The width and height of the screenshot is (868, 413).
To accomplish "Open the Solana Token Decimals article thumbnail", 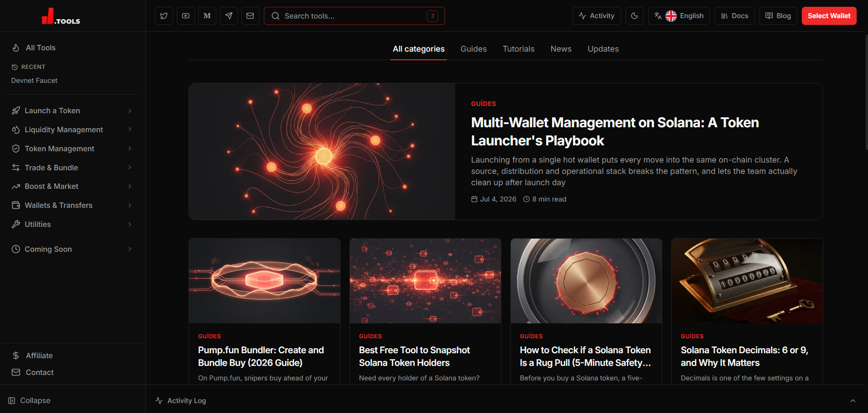I will (x=747, y=281).
